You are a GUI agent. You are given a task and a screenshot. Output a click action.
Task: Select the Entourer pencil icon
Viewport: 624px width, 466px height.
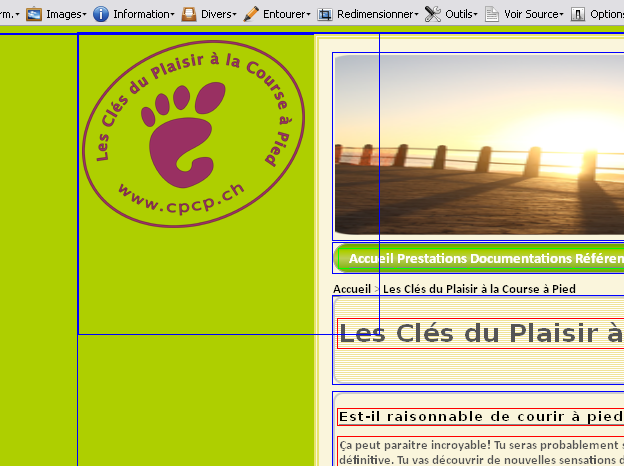point(251,14)
